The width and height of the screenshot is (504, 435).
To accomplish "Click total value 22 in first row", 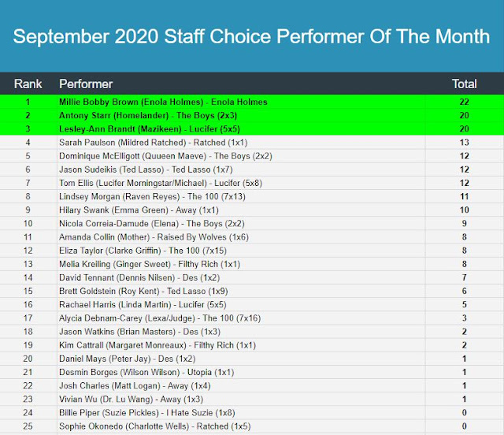I will pos(464,102).
